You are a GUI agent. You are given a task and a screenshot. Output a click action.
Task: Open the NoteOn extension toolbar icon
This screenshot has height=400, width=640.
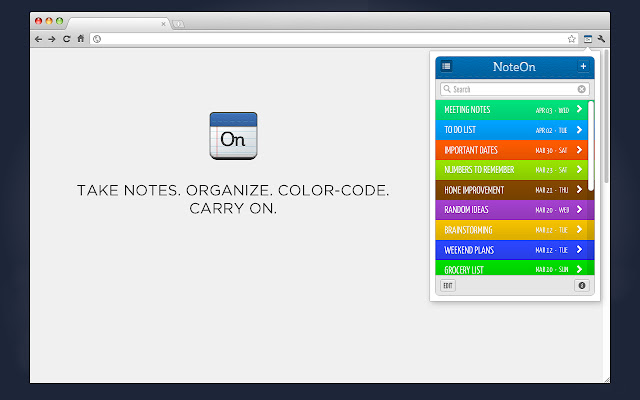point(587,39)
